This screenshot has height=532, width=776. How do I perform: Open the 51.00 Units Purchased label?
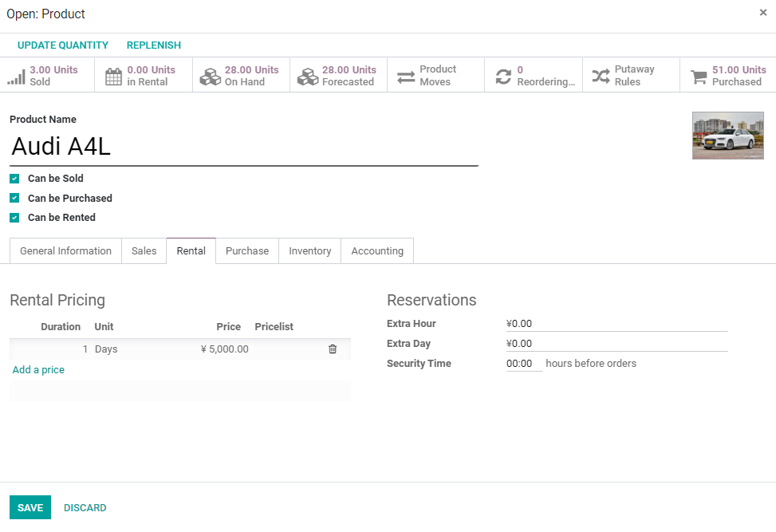point(739,76)
